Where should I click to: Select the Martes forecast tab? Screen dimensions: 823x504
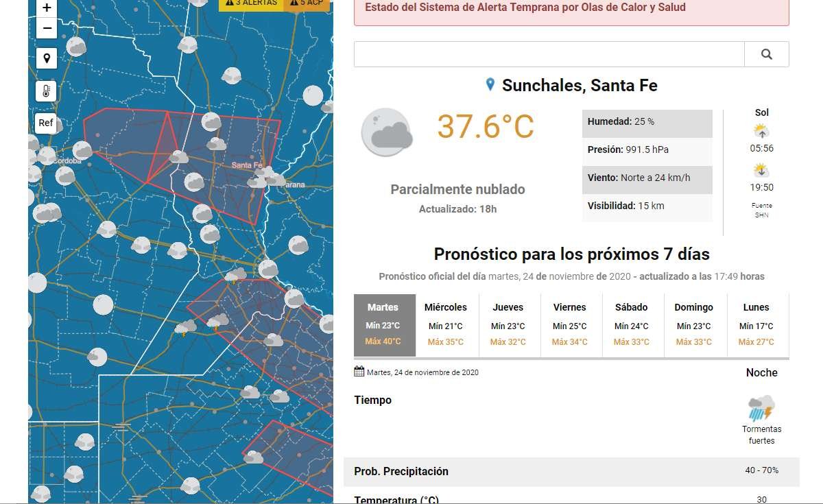click(384, 324)
